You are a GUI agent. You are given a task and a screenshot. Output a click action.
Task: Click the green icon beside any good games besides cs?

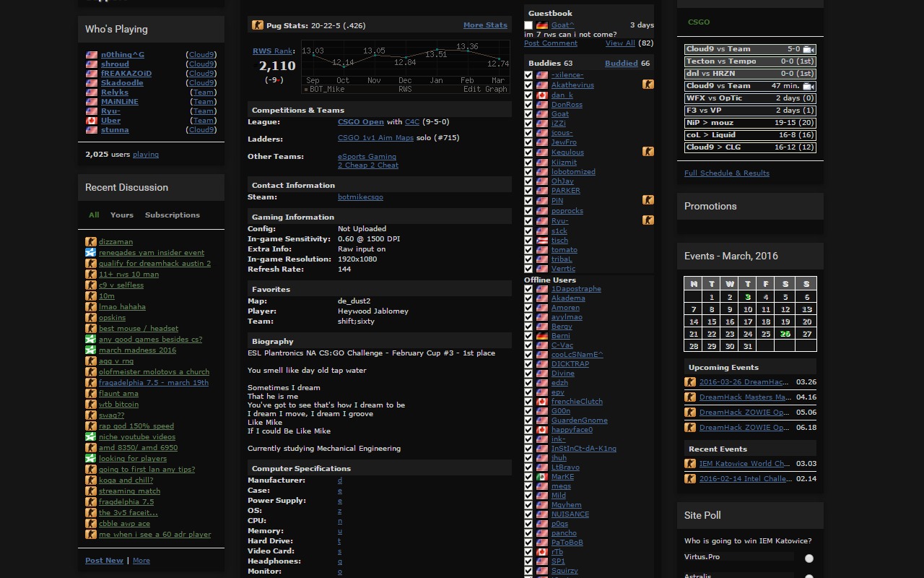(x=90, y=340)
